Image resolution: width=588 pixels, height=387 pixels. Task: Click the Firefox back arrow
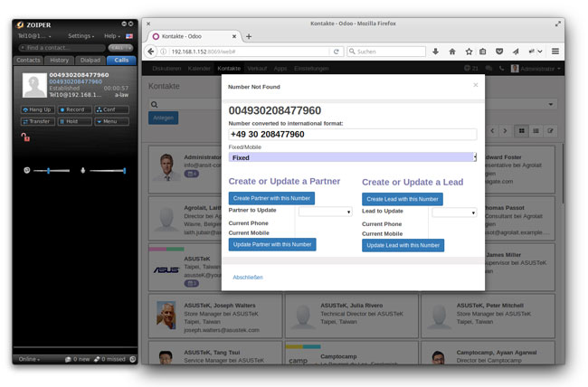151,52
